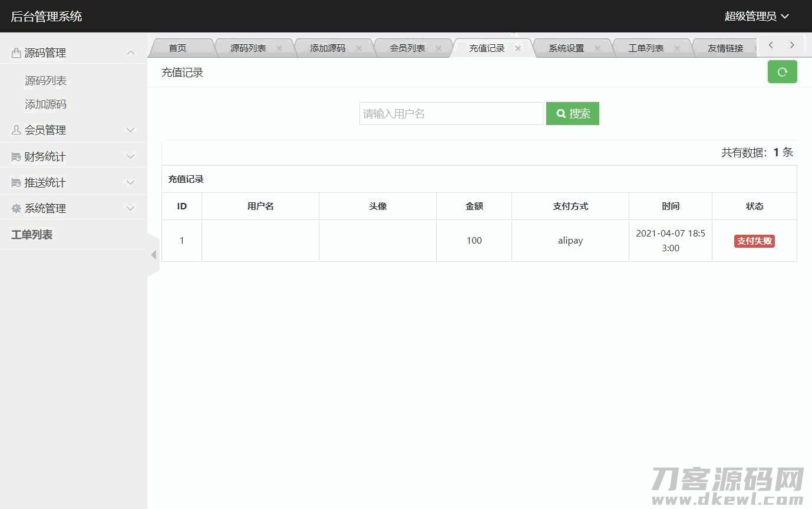
Task: Expand the 推送统计 sidebar menu
Action: [73, 182]
